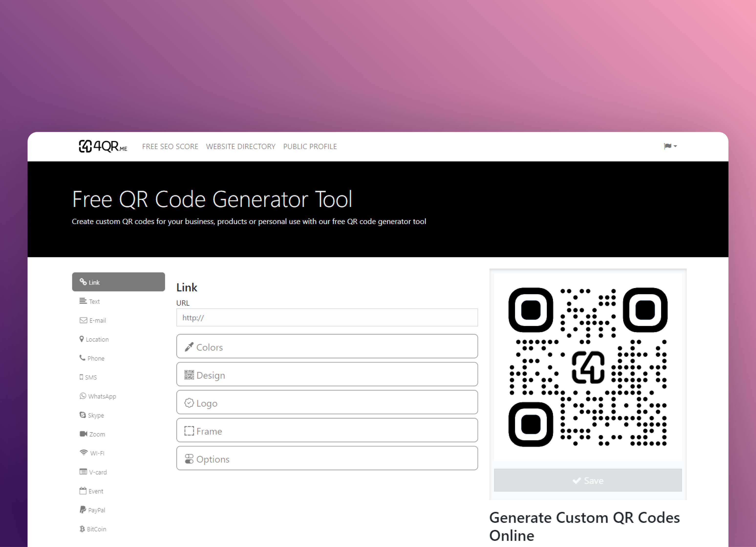Screen dimensions: 756x547
Task: Go to WEBSITE DIRECTORY
Action: point(241,147)
